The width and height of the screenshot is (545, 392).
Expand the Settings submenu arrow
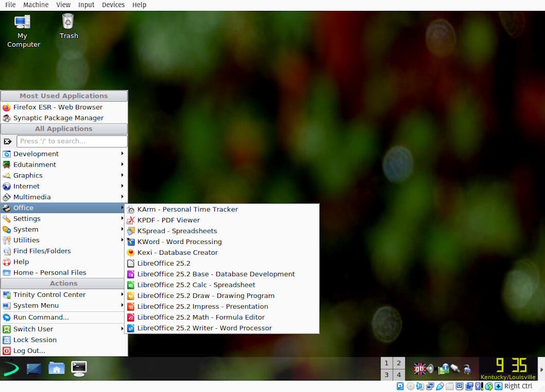pyautogui.click(x=122, y=218)
